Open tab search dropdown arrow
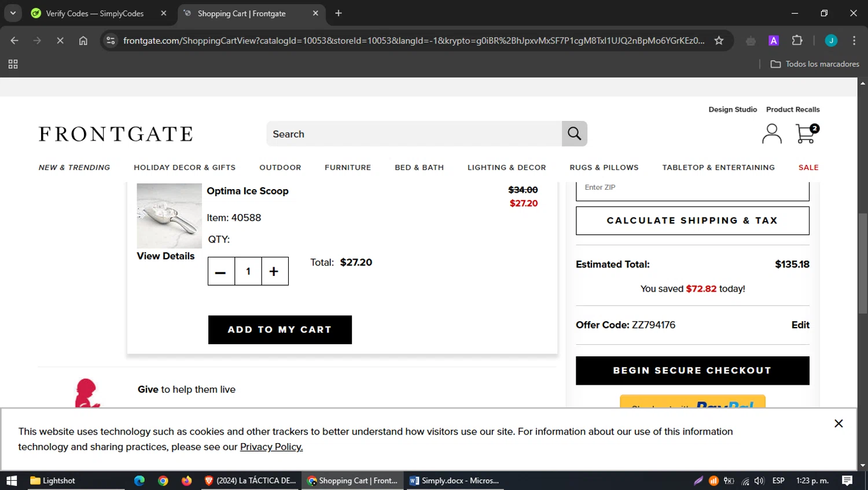The width and height of the screenshot is (868, 490). coord(13,13)
